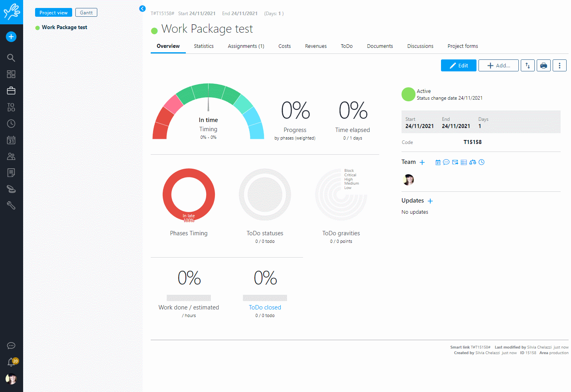The width and height of the screenshot is (571, 392).
Task: Open the briefcase projects icon
Action: tap(11, 91)
